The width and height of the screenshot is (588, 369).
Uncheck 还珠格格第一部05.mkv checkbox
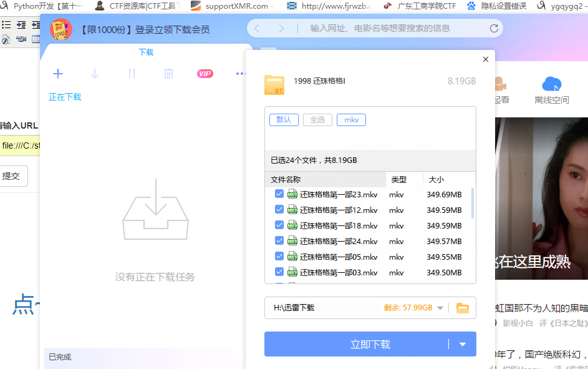click(279, 256)
